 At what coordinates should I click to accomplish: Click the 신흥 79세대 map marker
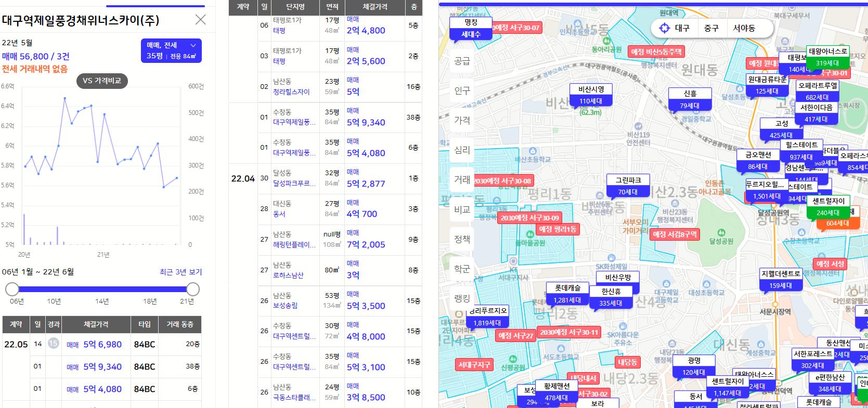coord(690,99)
